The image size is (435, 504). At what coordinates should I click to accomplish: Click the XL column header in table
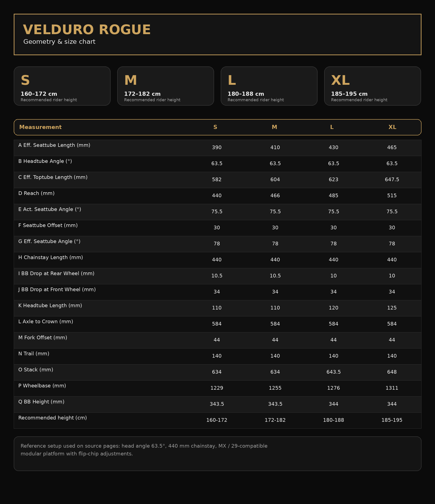click(392, 127)
